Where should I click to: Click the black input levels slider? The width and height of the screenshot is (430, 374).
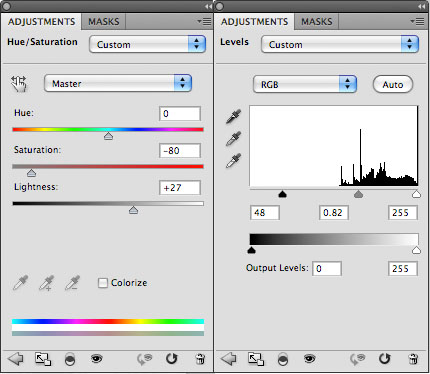[x=282, y=194]
